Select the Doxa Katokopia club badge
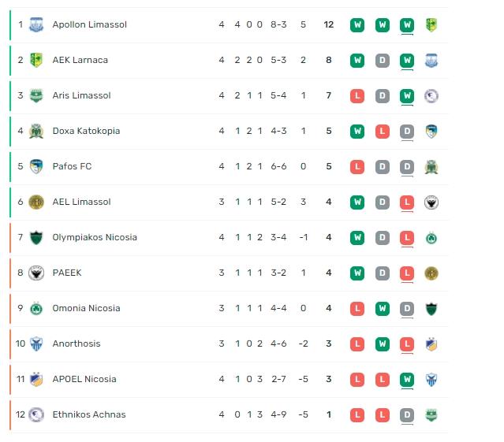The height and width of the screenshot is (442, 504). (36, 131)
